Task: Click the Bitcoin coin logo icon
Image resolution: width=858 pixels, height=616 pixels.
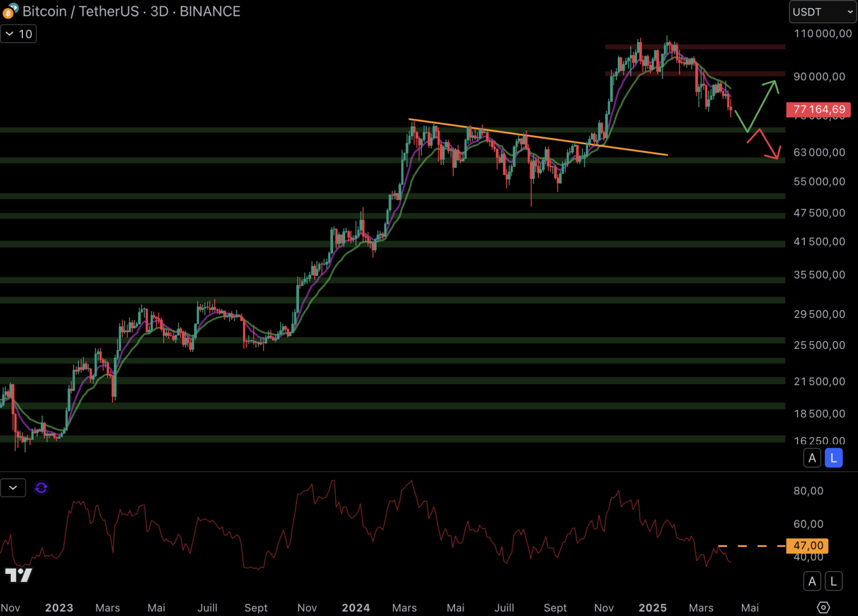Action: [x=10, y=11]
